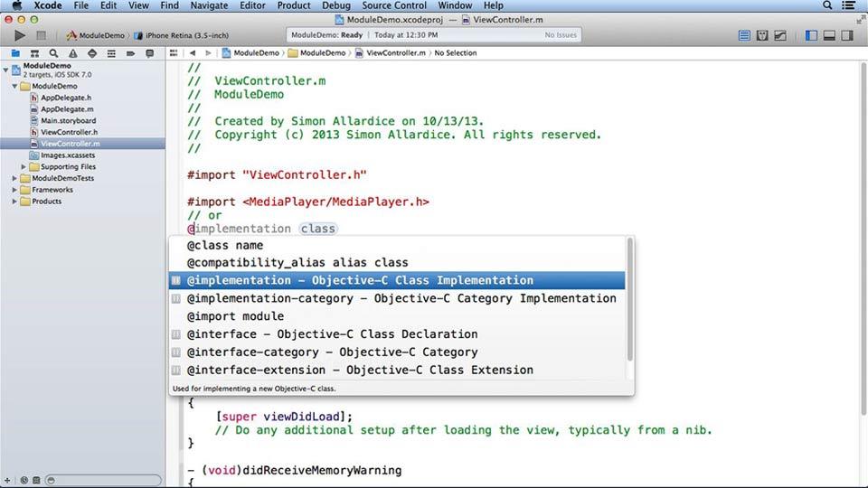Enter full screen with the window corner arrows

[x=860, y=20]
